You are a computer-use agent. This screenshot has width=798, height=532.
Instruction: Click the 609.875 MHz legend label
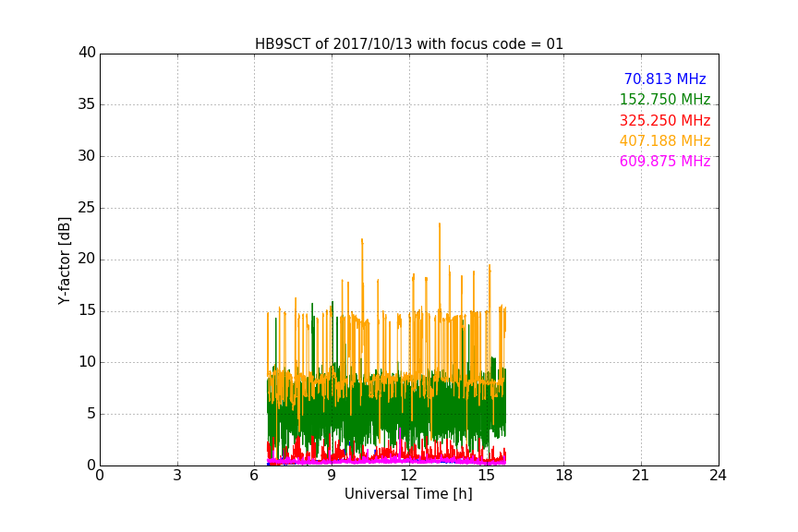click(x=665, y=162)
